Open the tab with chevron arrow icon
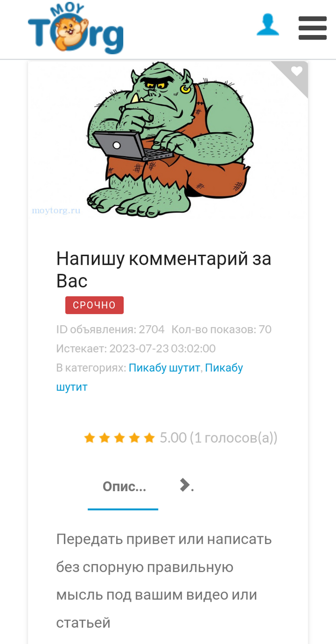Image resolution: width=336 pixels, height=644 pixels. [186, 486]
